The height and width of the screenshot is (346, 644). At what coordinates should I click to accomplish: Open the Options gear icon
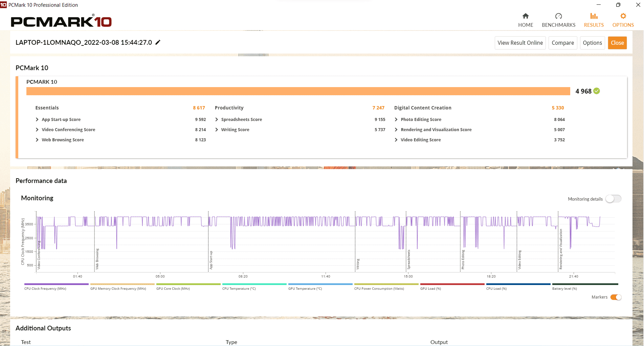click(623, 16)
